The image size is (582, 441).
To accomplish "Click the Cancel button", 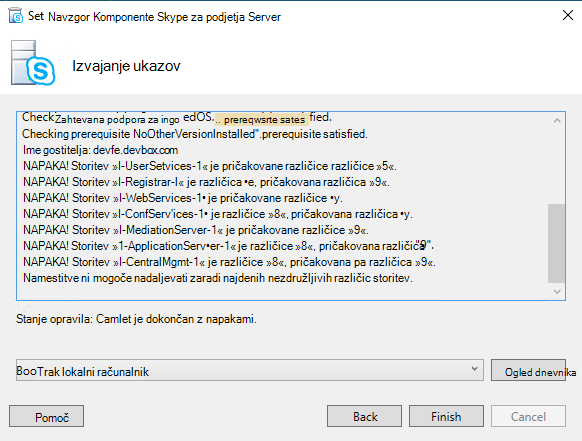I will point(528,416).
